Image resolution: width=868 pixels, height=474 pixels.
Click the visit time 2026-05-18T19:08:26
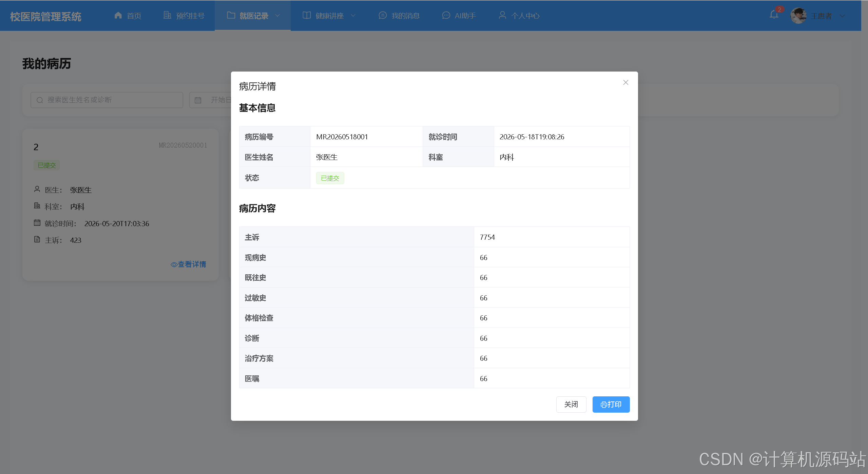click(x=532, y=137)
